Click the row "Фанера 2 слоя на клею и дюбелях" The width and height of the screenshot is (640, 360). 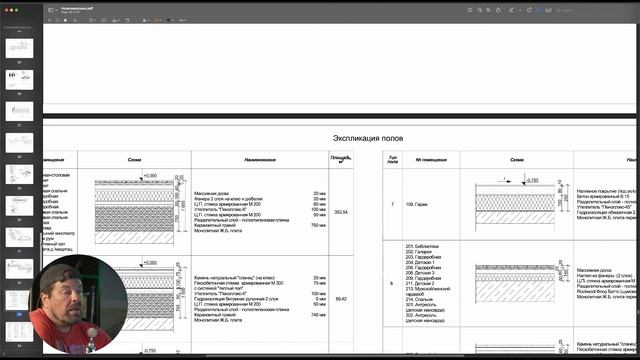click(x=260, y=199)
